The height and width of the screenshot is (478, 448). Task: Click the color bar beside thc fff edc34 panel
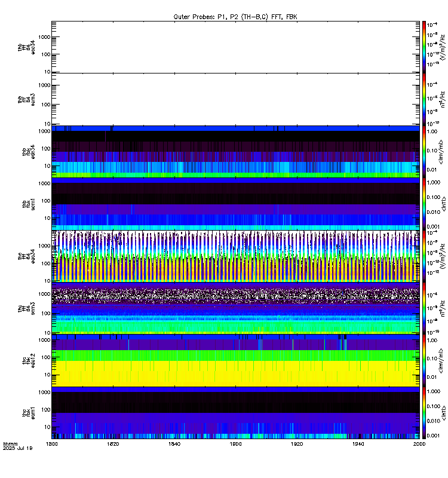point(424,256)
